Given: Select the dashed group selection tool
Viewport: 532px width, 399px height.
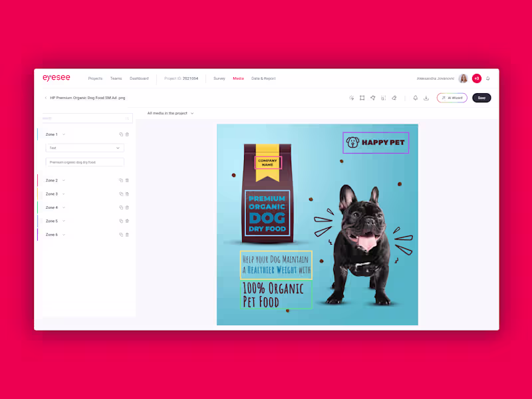Looking at the screenshot, I should tap(384, 98).
